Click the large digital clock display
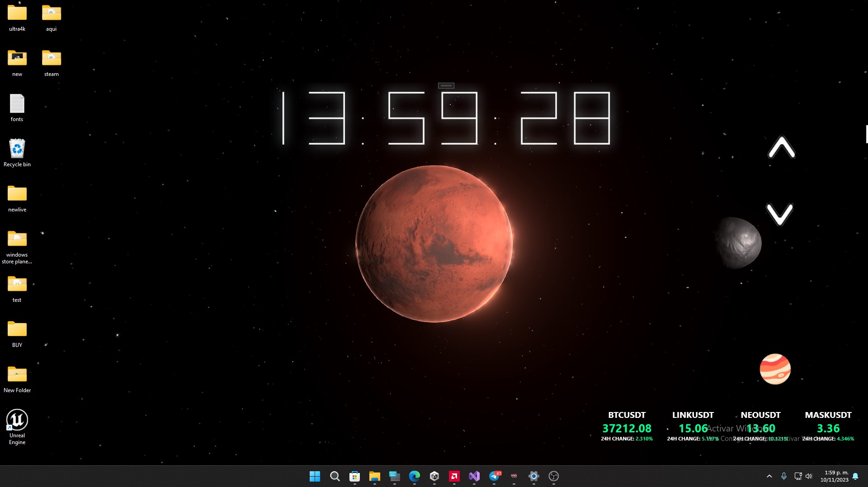The width and height of the screenshot is (868, 487). (446, 118)
